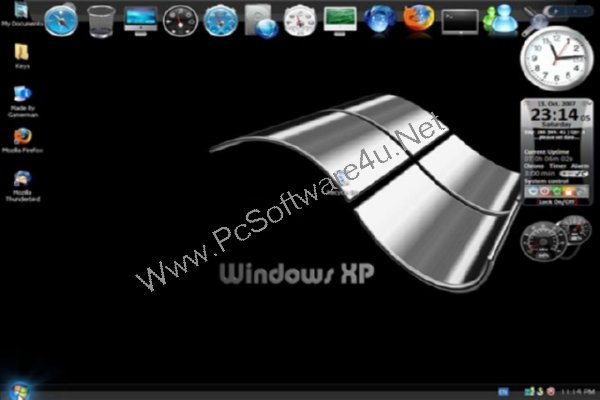The height and width of the screenshot is (400, 600).
Task: Click the red round tray icon
Action: 551,391
